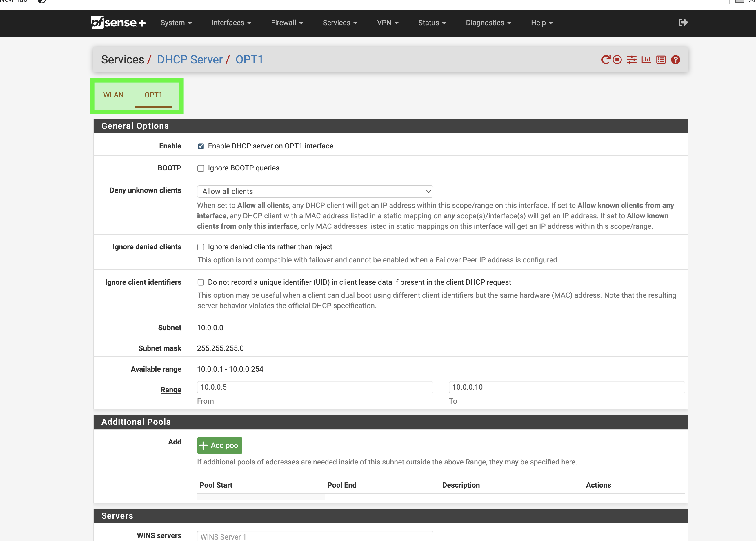
Task: Click the red help question mark icon
Action: pyautogui.click(x=675, y=60)
